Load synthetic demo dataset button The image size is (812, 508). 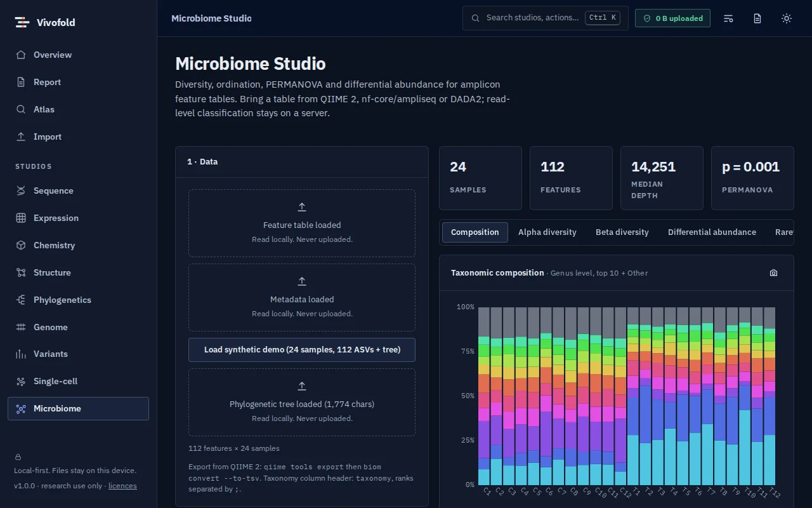[302, 350]
